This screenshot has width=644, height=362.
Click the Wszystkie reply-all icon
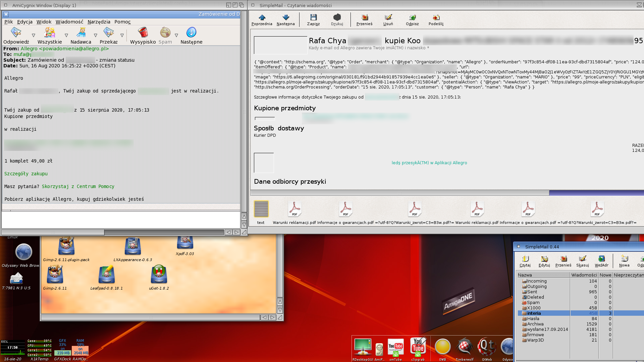50,33
